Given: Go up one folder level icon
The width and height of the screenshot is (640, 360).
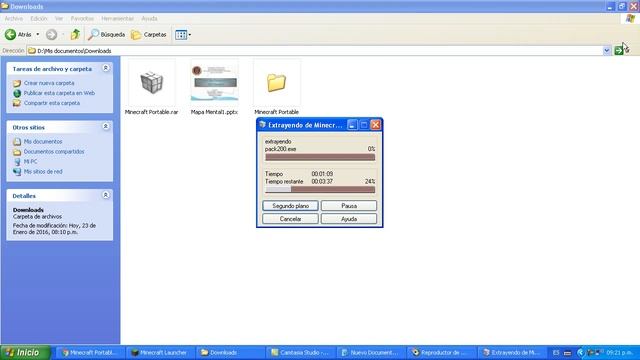Looking at the screenshot, I should (x=75, y=35).
